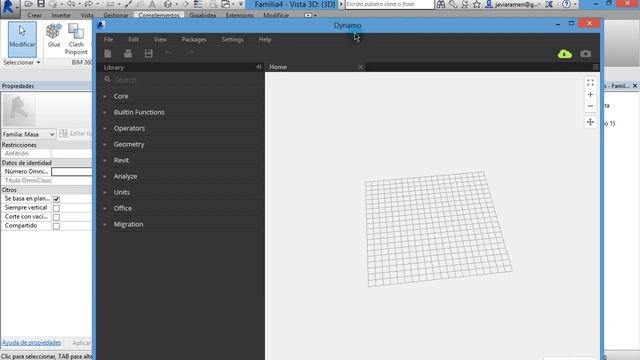Viewport: 640px width, 360px height.
Task: Zoom out with the minus icon
Action: coord(590,106)
